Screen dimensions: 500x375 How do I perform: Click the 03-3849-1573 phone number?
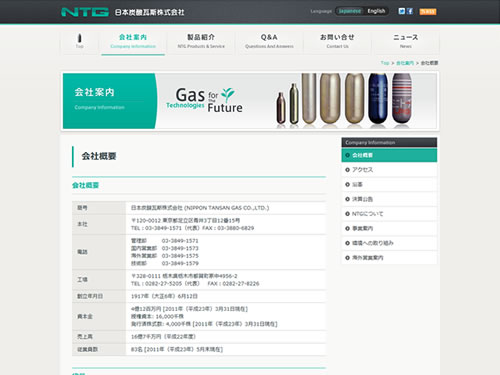coord(180,248)
